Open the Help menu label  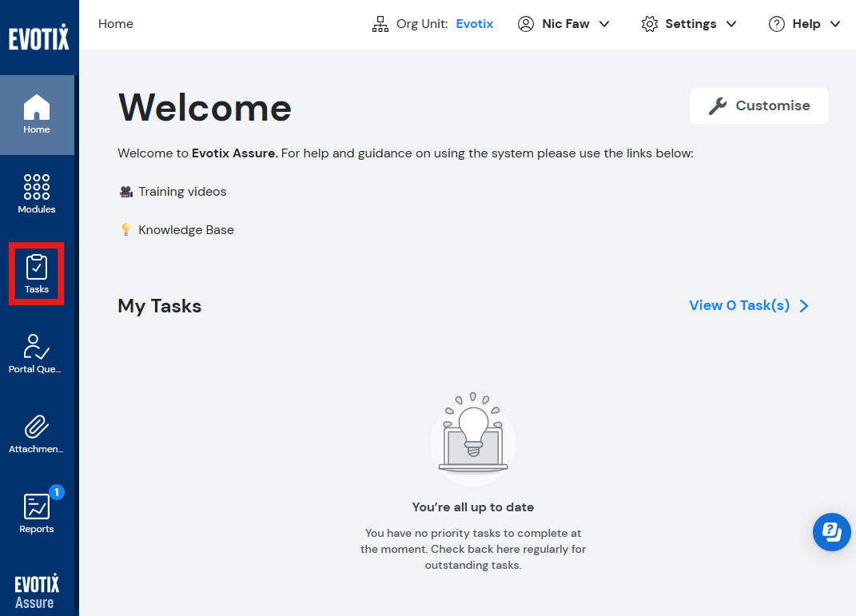tap(806, 24)
